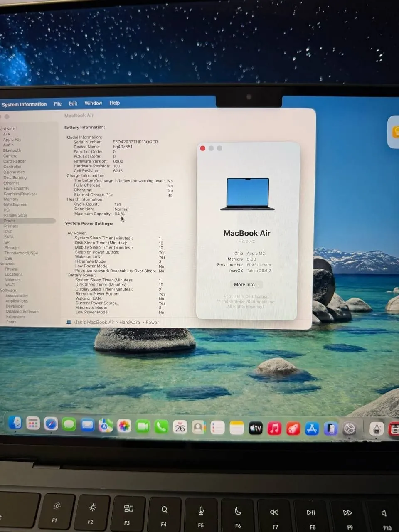399x532 pixels.
Task: Open the Reminders app icon
Action: [217, 428]
